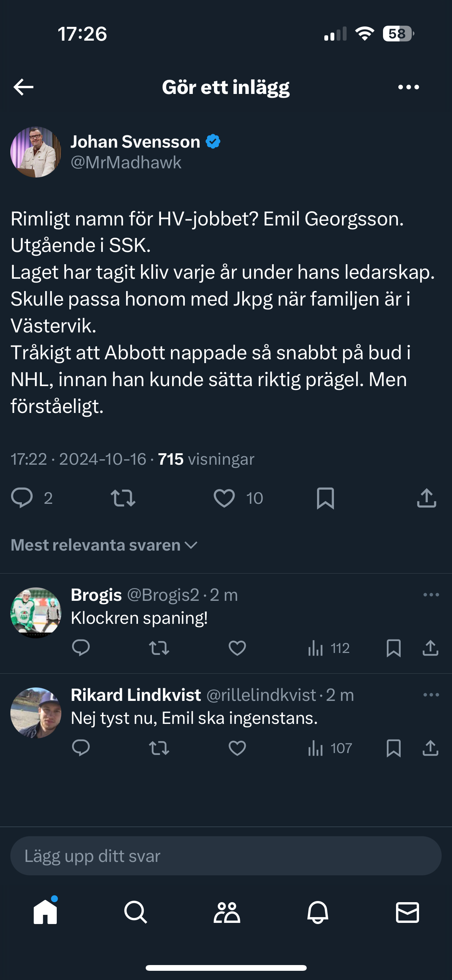
Task: Like the reply from Brogis
Action: point(237,648)
